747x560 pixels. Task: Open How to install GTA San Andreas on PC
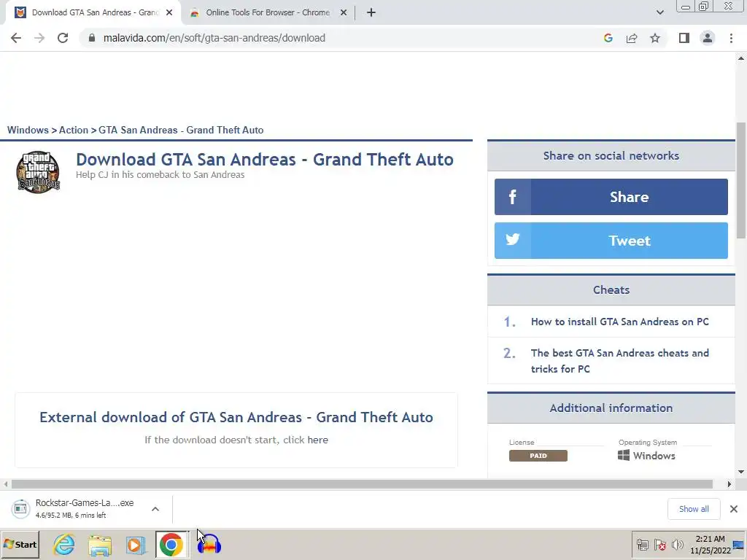(x=620, y=322)
